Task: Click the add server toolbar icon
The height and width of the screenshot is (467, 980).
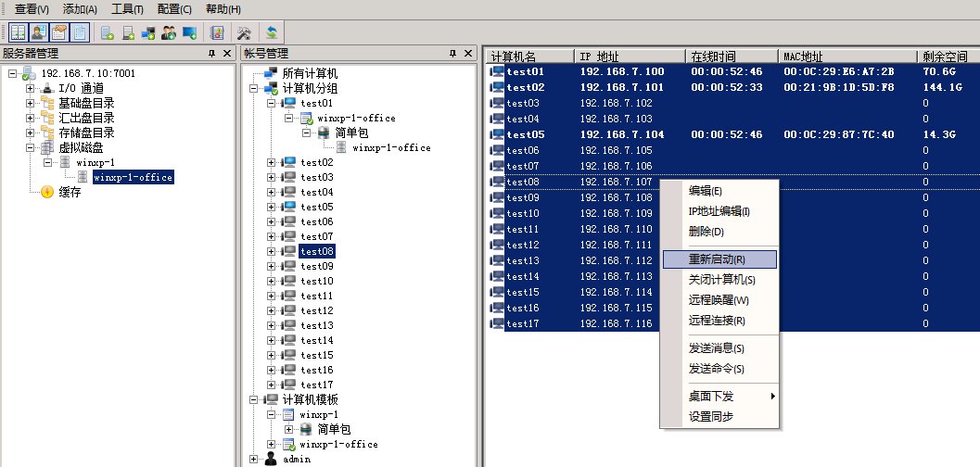Action: pyautogui.click(x=128, y=32)
